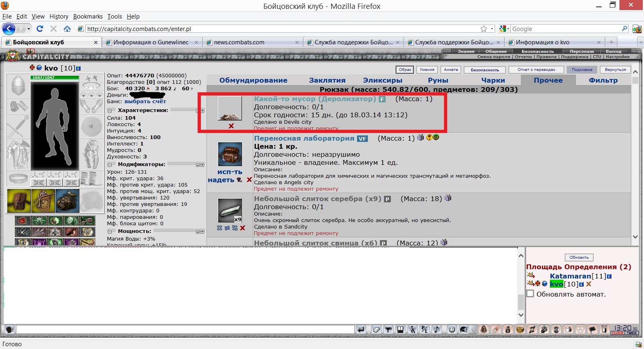The image size is (644, 349).
Task: Select the leg armor slot
Action: (91, 155)
